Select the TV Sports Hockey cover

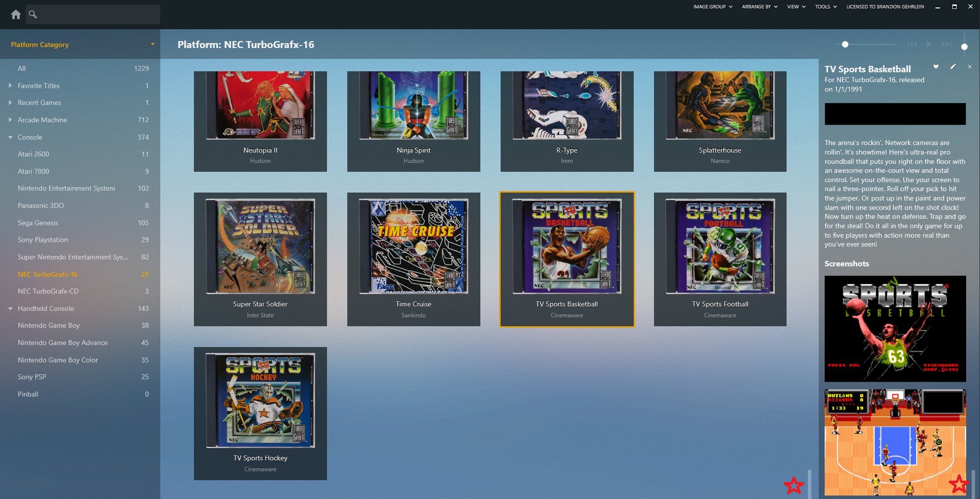tap(260, 400)
